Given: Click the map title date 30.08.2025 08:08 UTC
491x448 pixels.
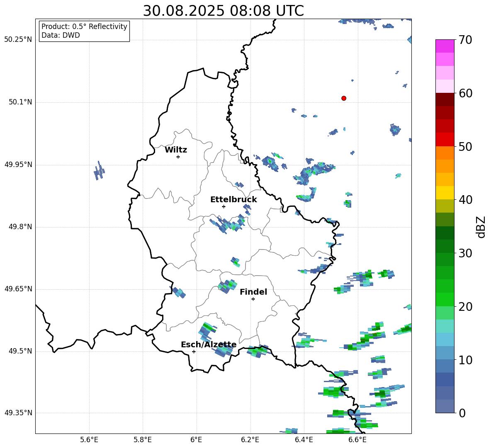Looking at the screenshot, I should click(x=224, y=11).
